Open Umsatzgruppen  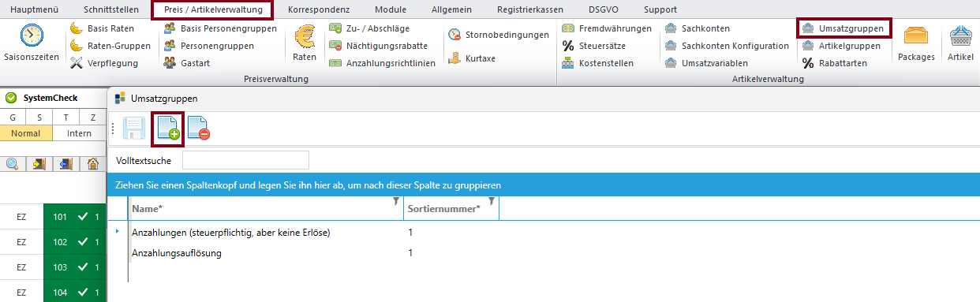coord(843,28)
